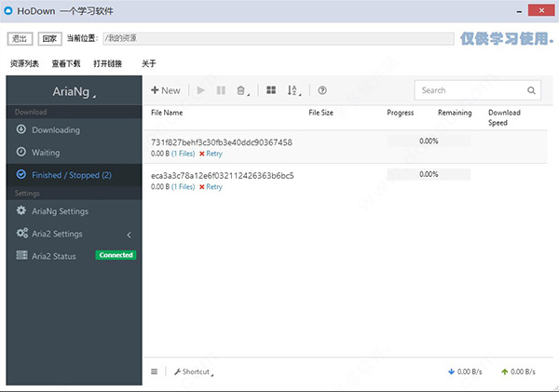
Task: Open (1 Files) link of eca3a3c task
Action: pos(184,187)
